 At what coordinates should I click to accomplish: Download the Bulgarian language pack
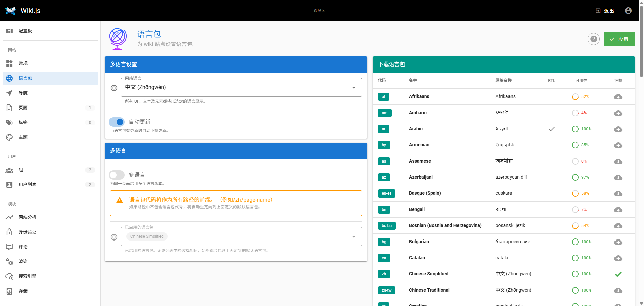(618, 242)
